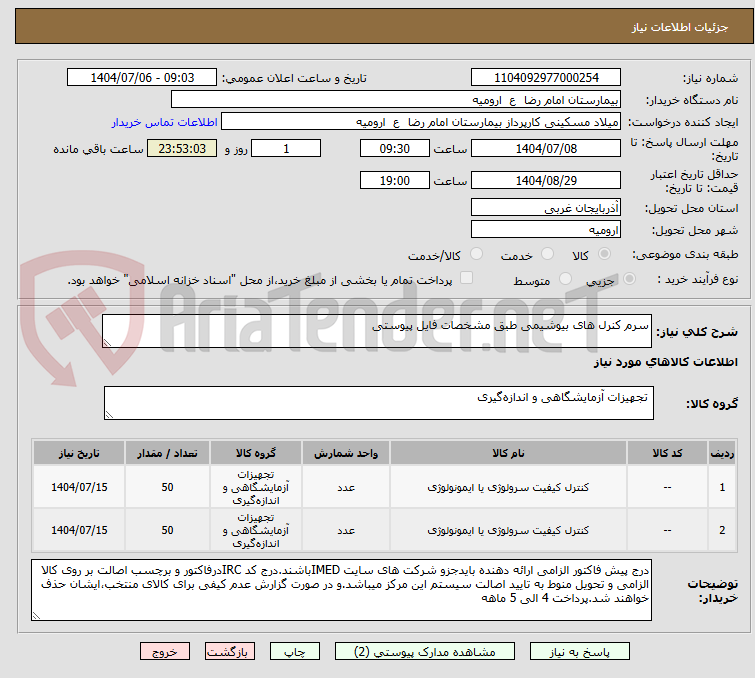Click row 2 quantity 50
755x678 pixels.
pyautogui.click(x=167, y=530)
